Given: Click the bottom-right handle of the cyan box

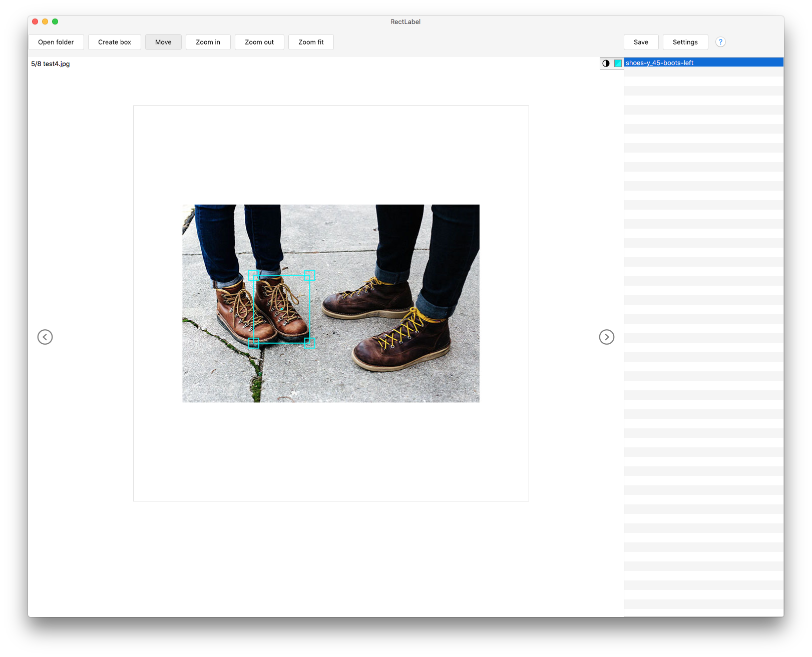Looking at the screenshot, I should pyautogui.click(x=309, y=343).
